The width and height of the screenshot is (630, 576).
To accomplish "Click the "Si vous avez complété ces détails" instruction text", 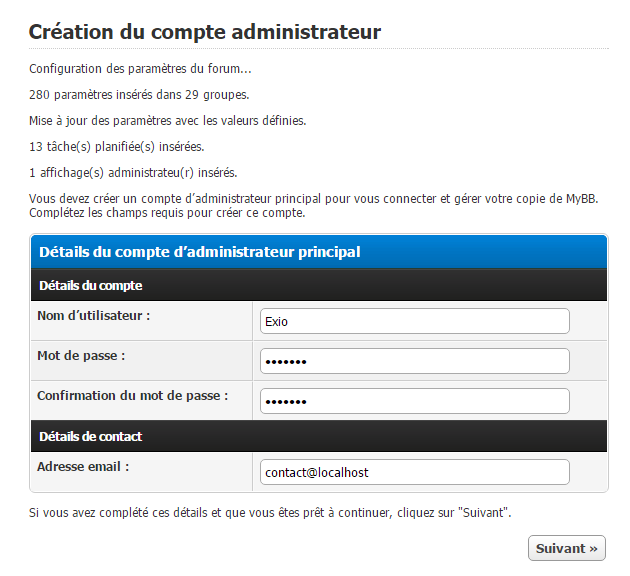I will coord(270,513).
